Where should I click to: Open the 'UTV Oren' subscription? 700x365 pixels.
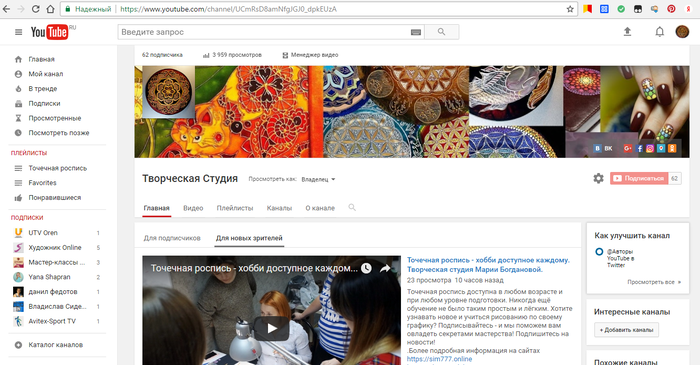pos(43,233)
